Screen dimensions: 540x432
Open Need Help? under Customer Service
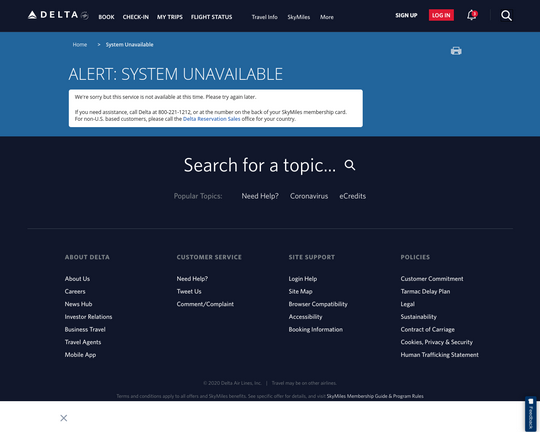[192, 279]
